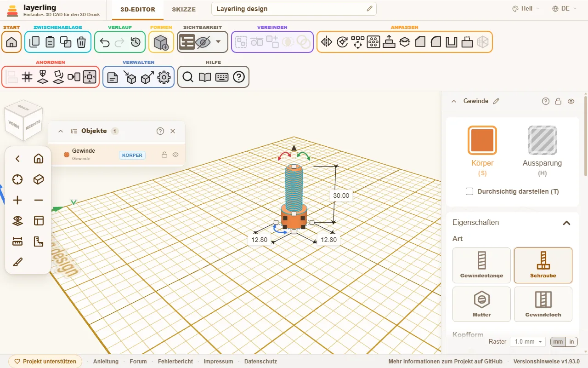The width and height of the screenshot is (588, 368).
Task: Open the history clock icon in Verlauf
Action: pos(136,42)
